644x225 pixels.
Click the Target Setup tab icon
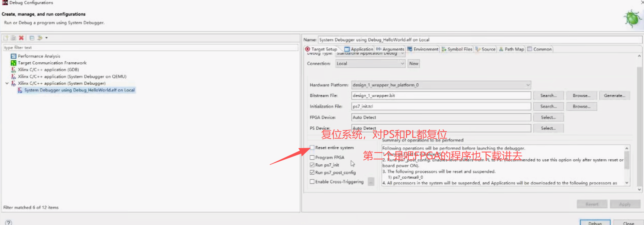(x=308, y=49)
